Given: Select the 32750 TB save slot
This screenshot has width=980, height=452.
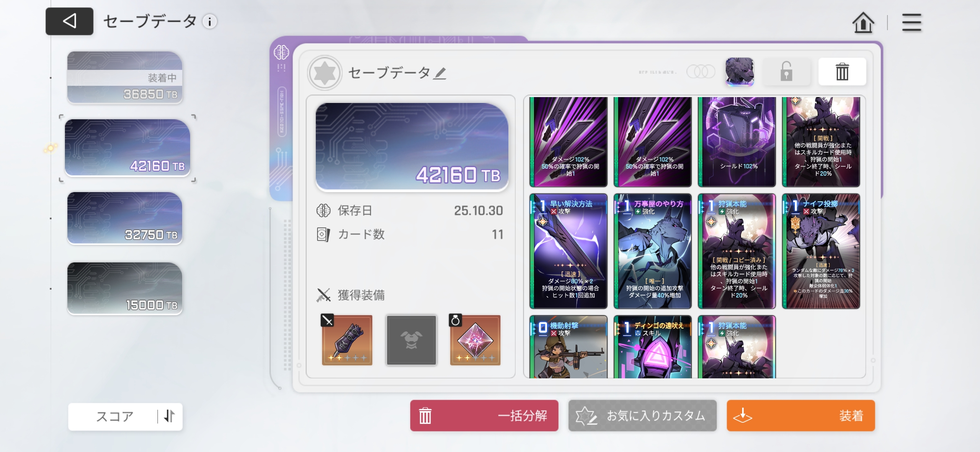Looking at the screenshot, I should tap(125, 218).
